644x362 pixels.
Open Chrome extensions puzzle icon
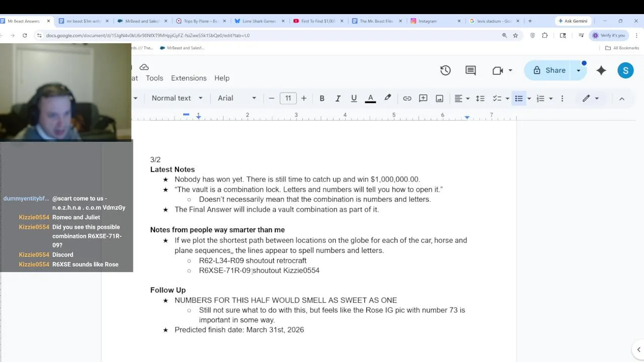pyautogui.click(x=545, y=35)
